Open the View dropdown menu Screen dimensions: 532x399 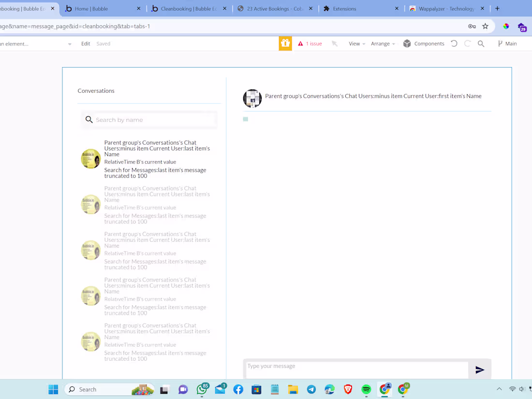coord(356,43)
